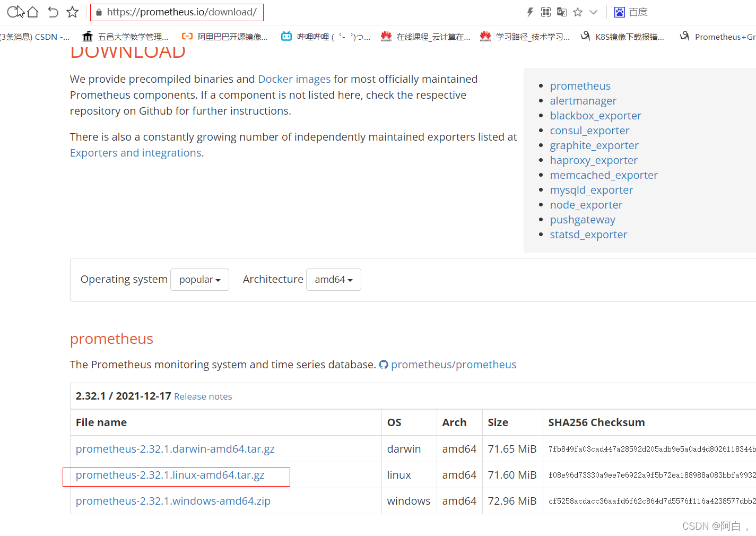Image resolution: width=756 pixels, height=536 pixels.
Task: Jump to alertmanager in sidebar list
Action: 583,101
